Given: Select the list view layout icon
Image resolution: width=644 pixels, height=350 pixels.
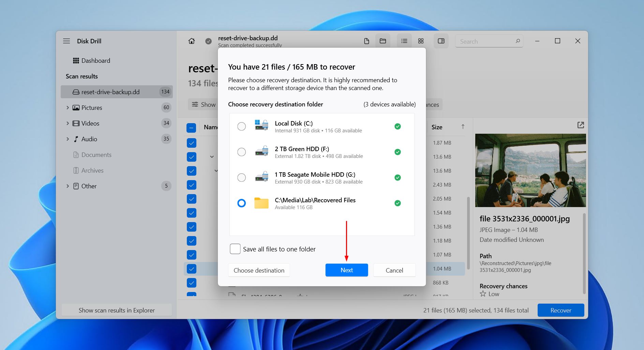Looking at the screenshot, I should (x=404, y=41).
